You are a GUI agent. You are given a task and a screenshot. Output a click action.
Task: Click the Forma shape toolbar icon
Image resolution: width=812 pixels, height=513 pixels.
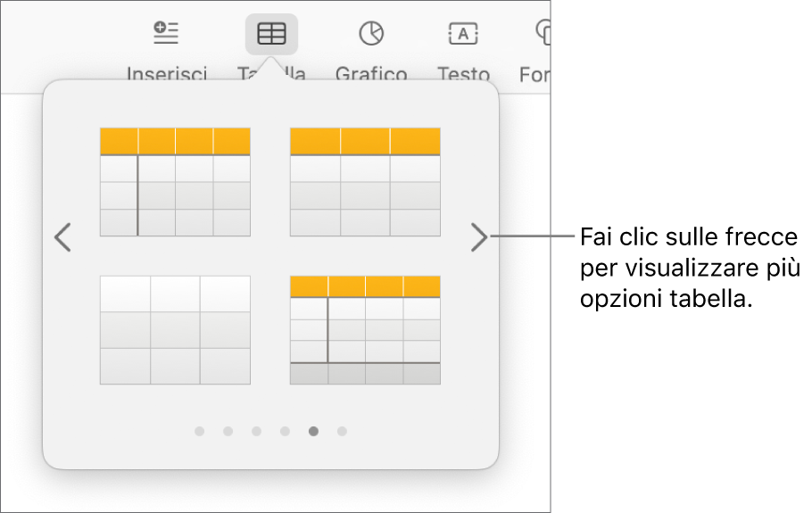coord(543,34)
